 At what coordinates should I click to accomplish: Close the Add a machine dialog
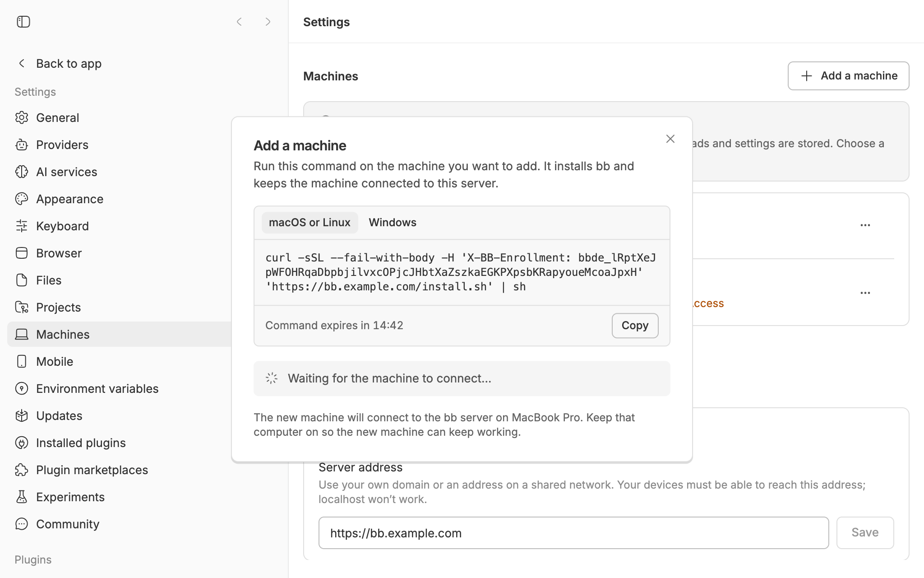[x=670, y=139]
